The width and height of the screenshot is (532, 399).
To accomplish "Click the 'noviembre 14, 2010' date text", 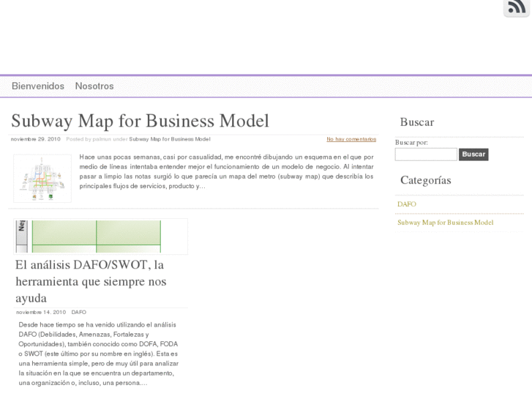I will point(41,312).
